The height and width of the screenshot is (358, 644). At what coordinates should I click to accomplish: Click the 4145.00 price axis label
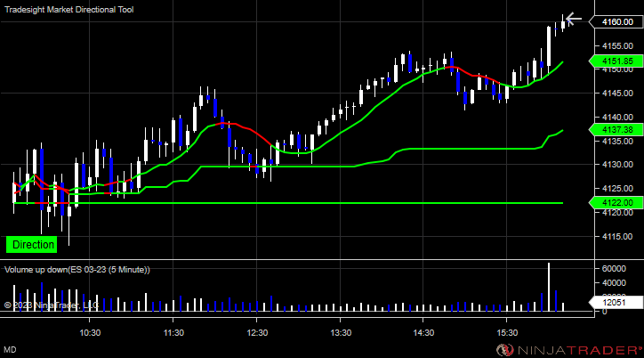tap(617, 94)
